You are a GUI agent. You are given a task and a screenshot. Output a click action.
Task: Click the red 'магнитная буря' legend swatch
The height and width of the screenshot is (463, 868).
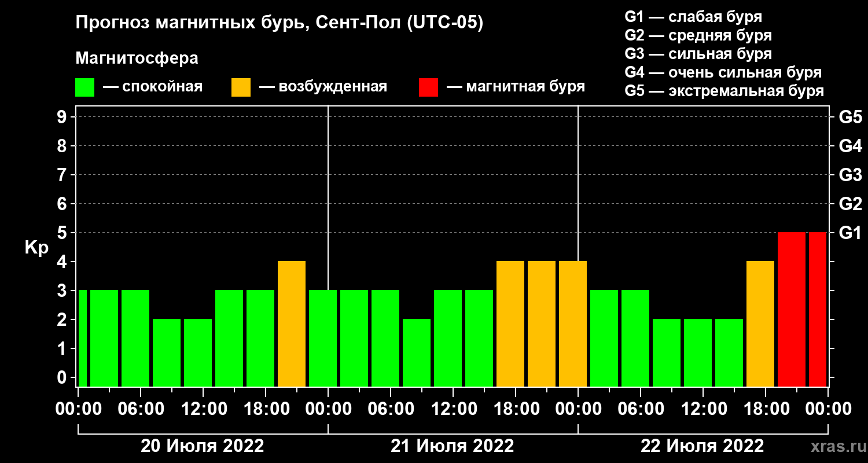tap(428, 87)
